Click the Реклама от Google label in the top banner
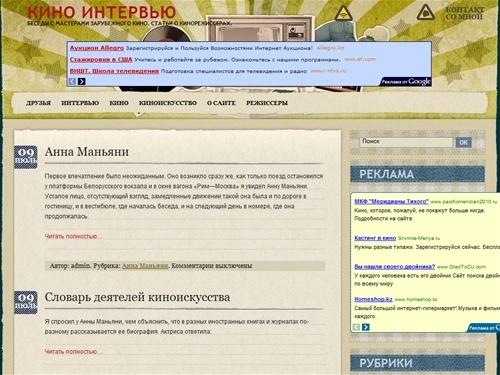Image resolution: width=500 pixels, height=375 pixels. 406,81
